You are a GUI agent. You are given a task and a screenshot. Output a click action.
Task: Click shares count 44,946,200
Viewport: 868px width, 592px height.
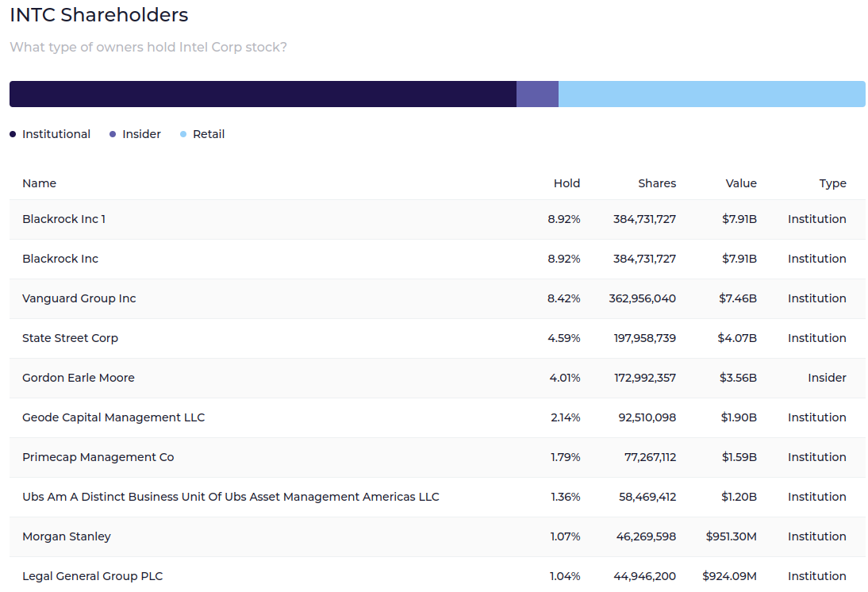[645, 576]
